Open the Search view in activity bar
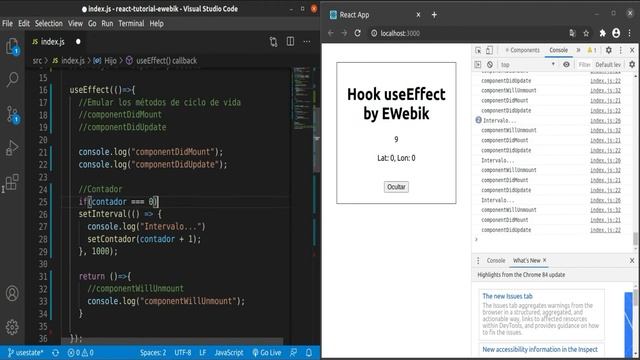Viewport: 640px width, 360px height. pos(12,79)
